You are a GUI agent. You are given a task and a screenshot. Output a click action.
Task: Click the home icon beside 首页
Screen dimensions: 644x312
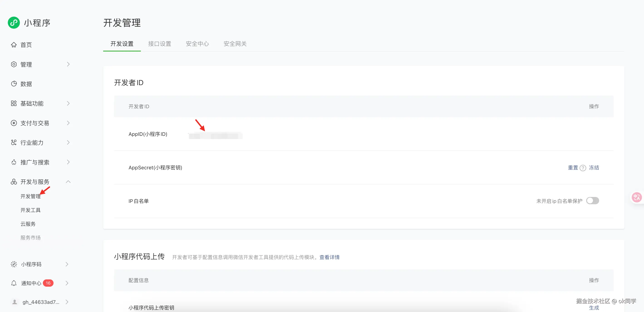pyautogui.click(x=14, y=45)
